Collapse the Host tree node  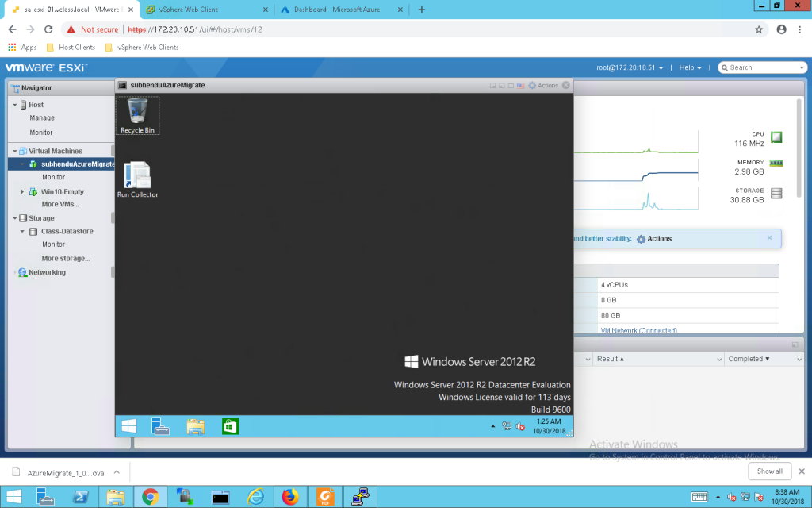[15, 105]
